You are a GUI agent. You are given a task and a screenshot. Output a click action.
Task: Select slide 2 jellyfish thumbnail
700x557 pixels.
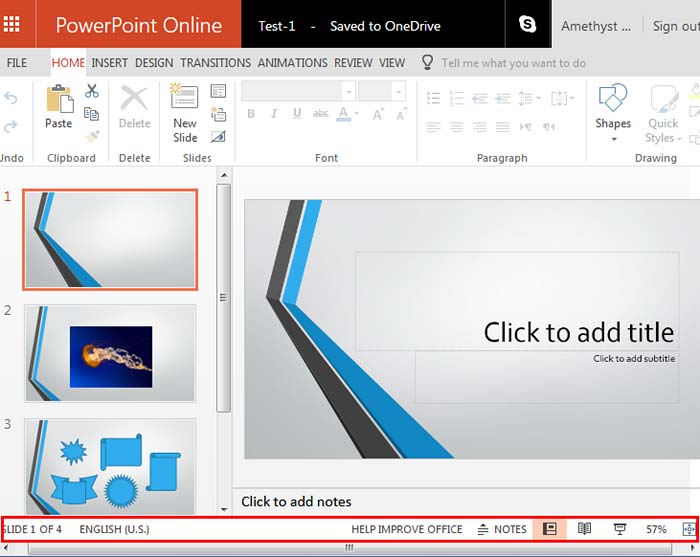tap(110, 353)
